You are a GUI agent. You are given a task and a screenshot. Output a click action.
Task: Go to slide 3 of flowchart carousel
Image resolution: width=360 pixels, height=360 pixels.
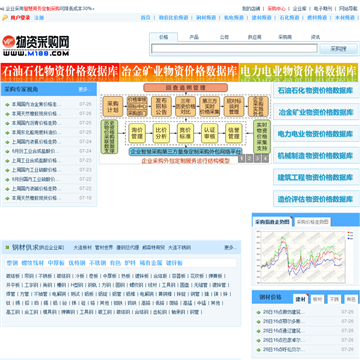[257, 159]
